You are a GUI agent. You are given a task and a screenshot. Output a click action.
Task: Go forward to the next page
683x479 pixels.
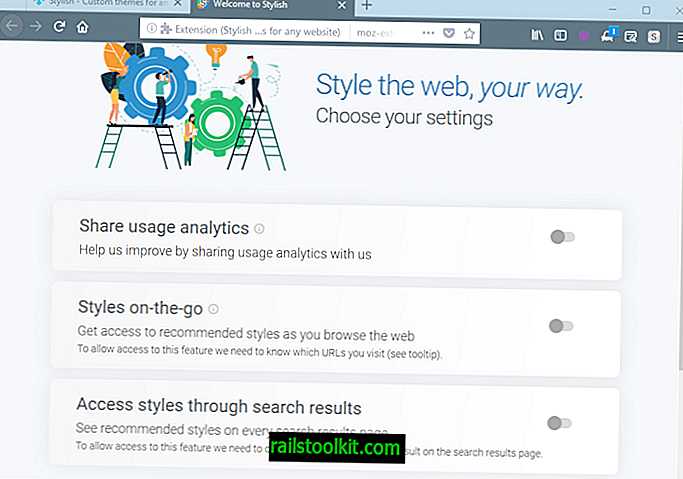click(36, 27)
